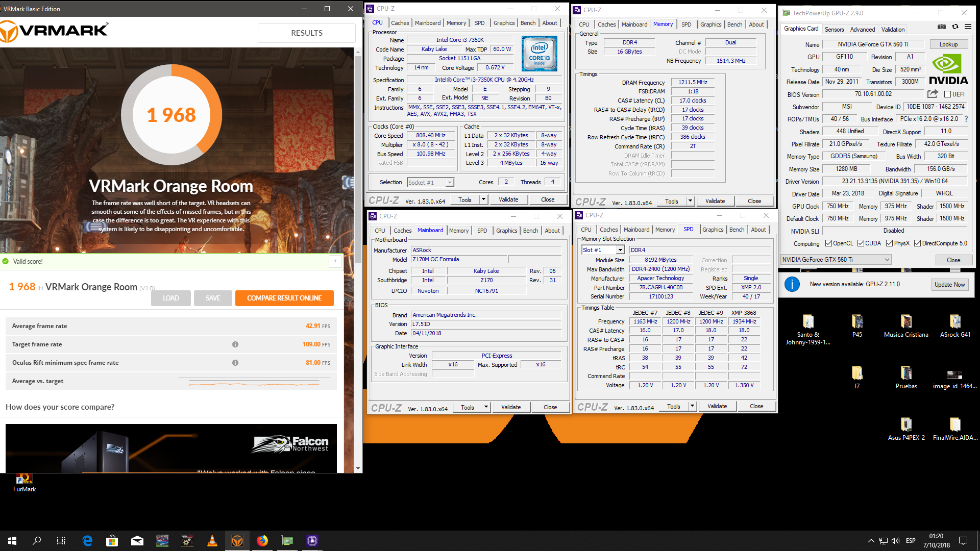
Task: Open the image_id_1464 desktop image
Action: pos(955,380)
